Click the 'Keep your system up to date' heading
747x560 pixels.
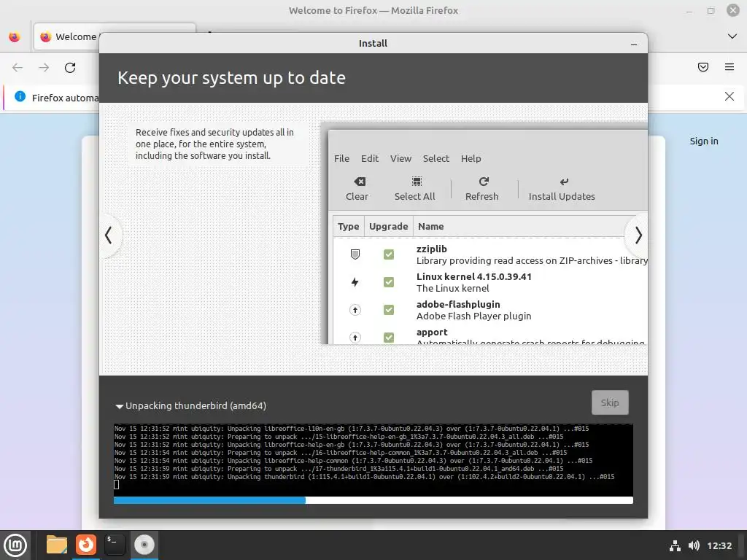231,78
